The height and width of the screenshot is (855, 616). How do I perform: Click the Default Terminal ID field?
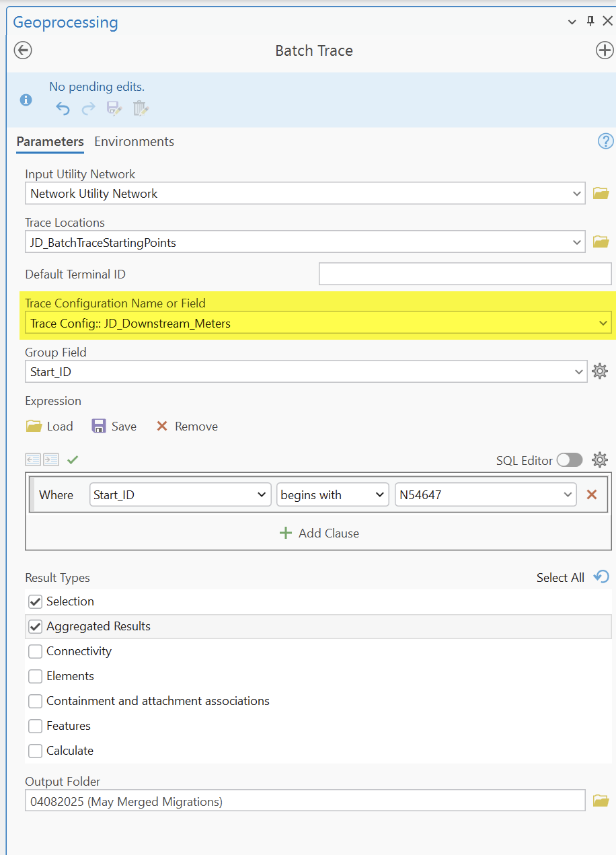pos(465,274)
